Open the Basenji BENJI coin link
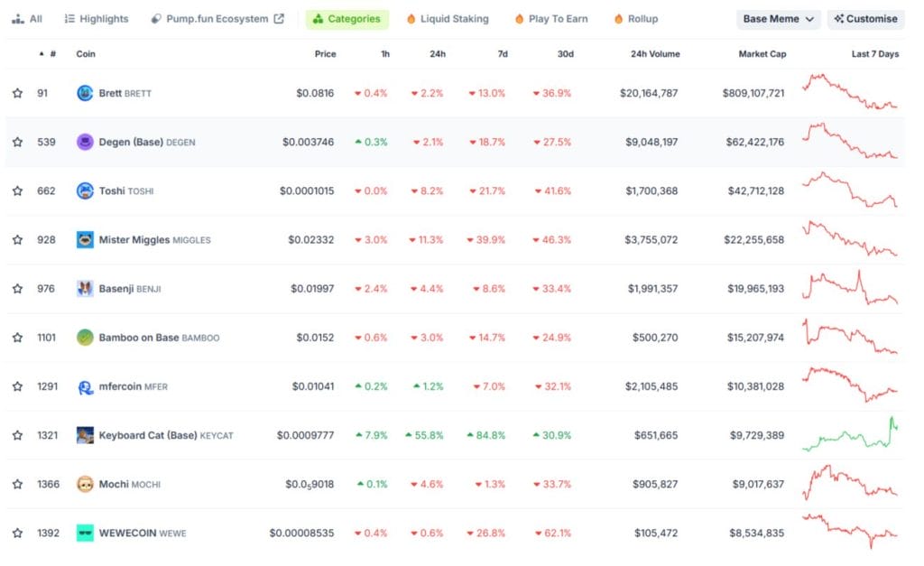This screenshot has height=566, width=924. (x=130, y=289)
